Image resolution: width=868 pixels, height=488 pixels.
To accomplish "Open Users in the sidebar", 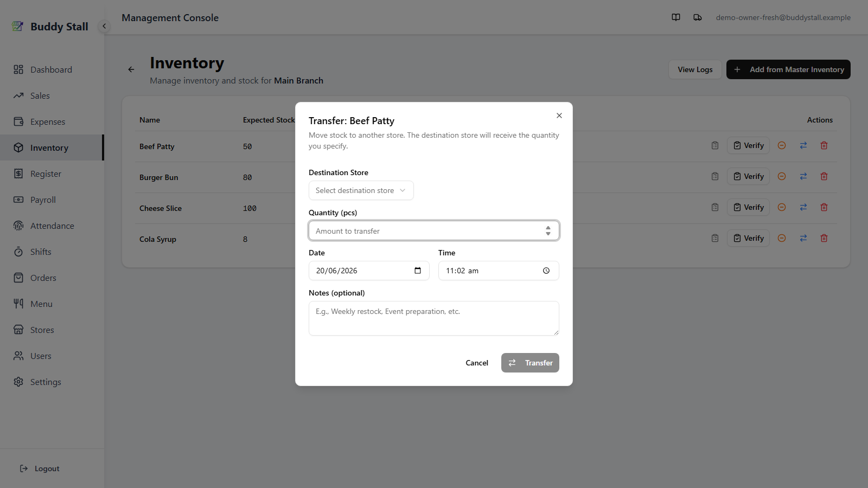I will pos(52,356).
